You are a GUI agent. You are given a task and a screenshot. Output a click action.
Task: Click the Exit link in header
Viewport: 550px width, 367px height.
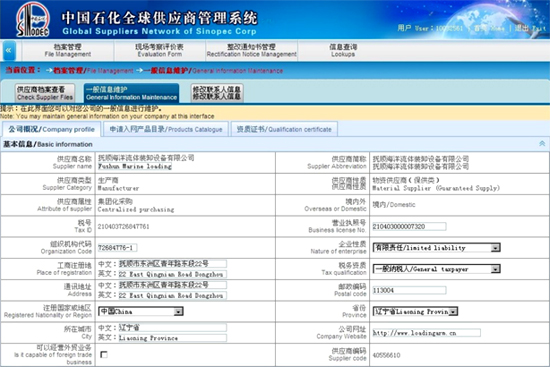coord(530,28)
